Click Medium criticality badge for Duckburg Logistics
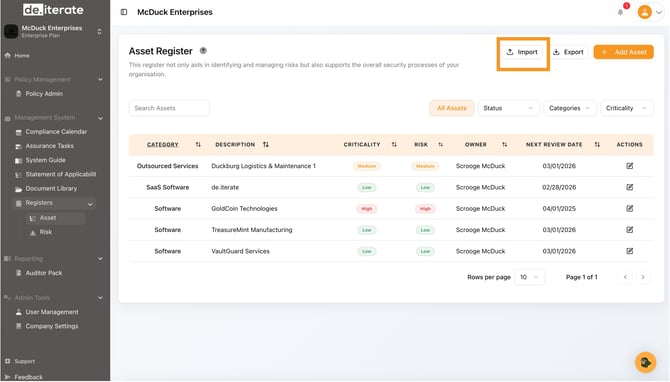 point(367,166)
